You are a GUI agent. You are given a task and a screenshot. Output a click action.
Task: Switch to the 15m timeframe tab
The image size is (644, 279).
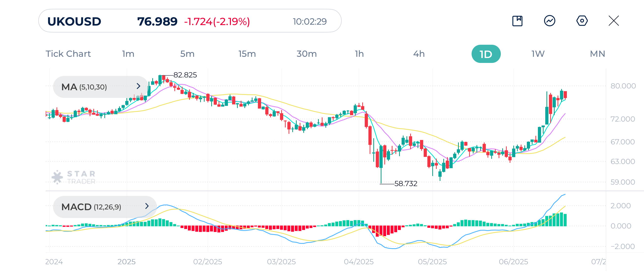coord(247,54)
